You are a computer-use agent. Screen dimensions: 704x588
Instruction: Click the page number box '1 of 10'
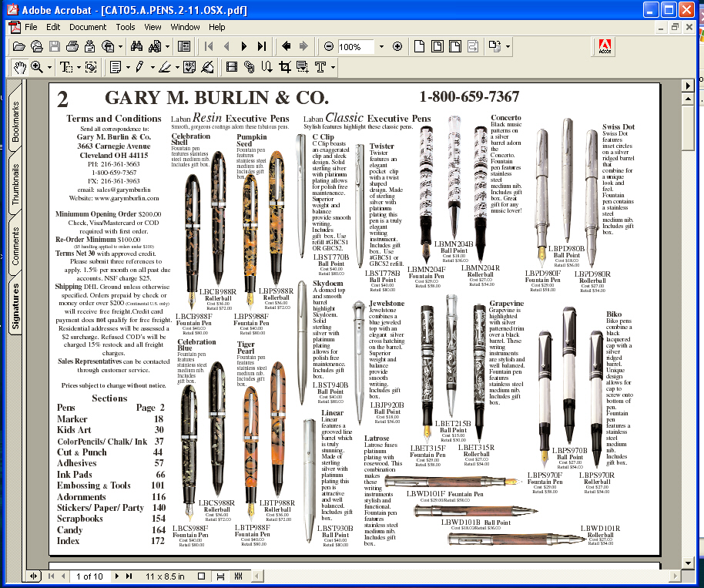[89, 576]
